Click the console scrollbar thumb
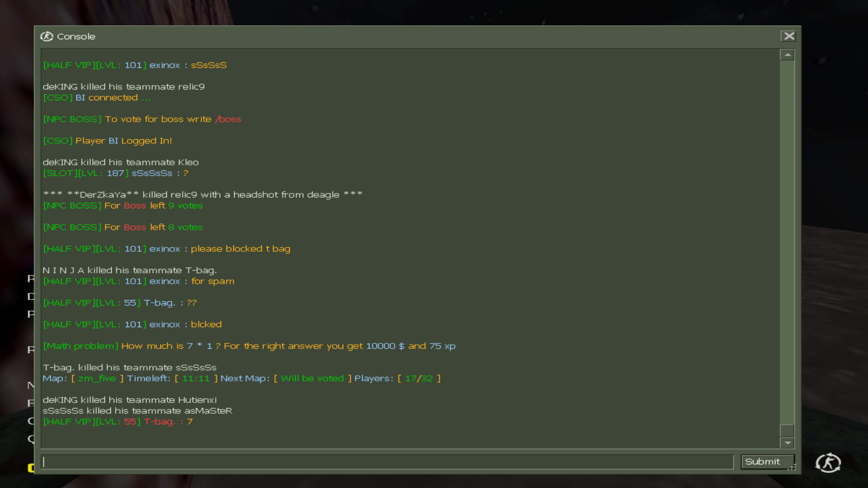The image size is (868, 488). pyautogui.click(x=787, y=431)
